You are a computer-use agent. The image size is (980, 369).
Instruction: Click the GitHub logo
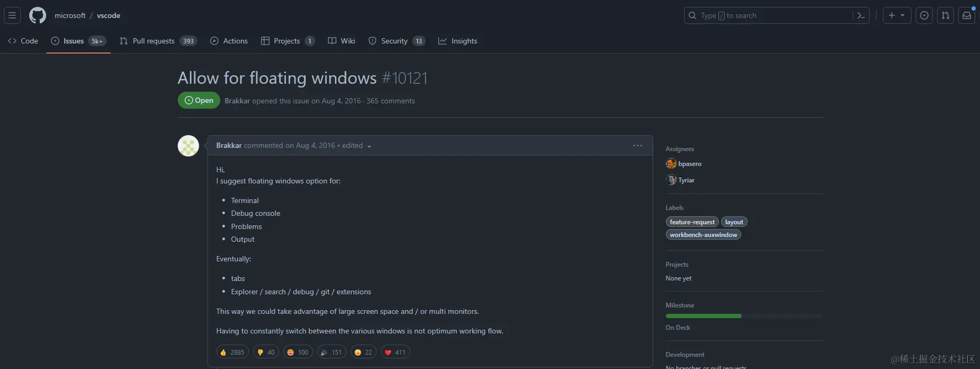[x=38, y=15]
